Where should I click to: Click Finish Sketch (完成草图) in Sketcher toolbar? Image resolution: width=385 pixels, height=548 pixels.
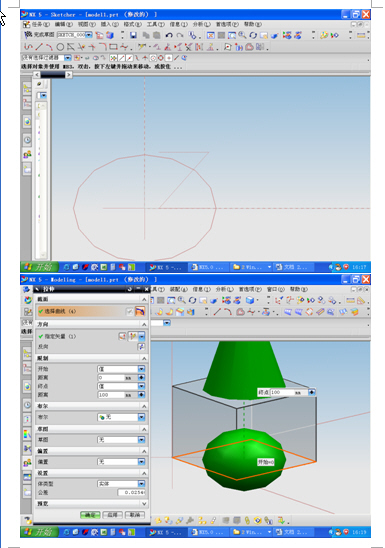(39, 35)
